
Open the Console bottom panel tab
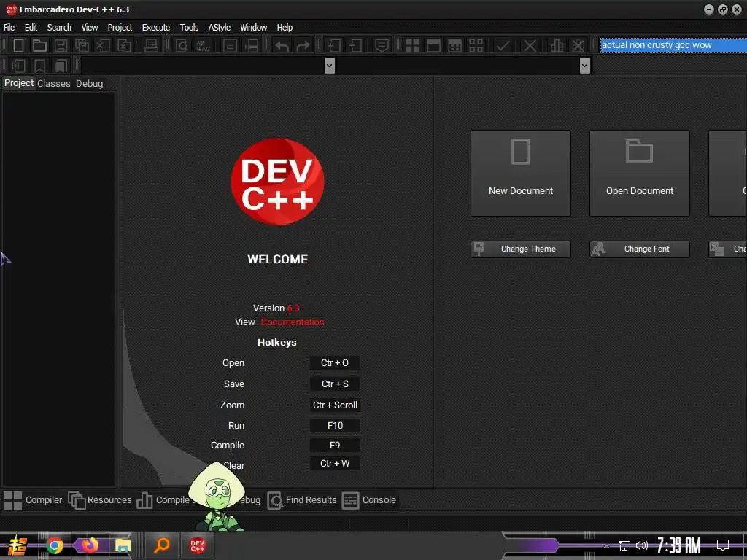tap(369, 500)
